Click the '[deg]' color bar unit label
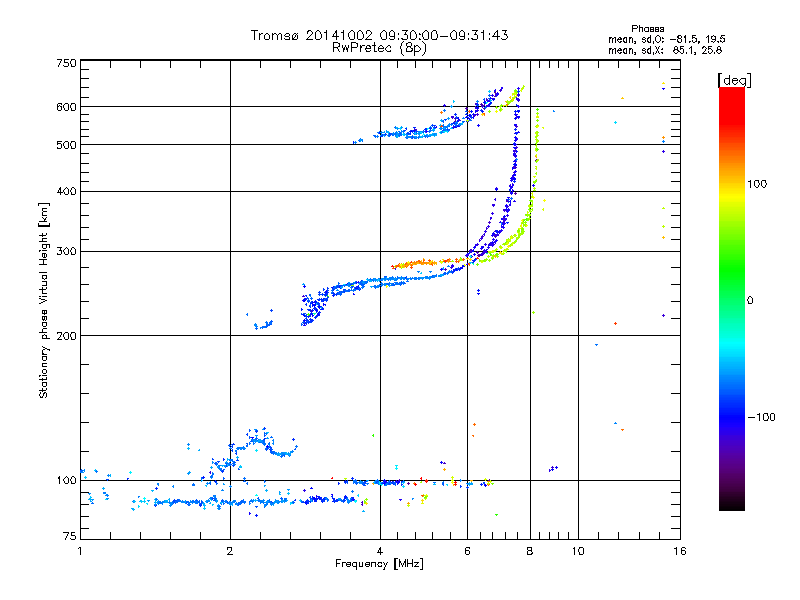800x600 pixels. [734, 80]
